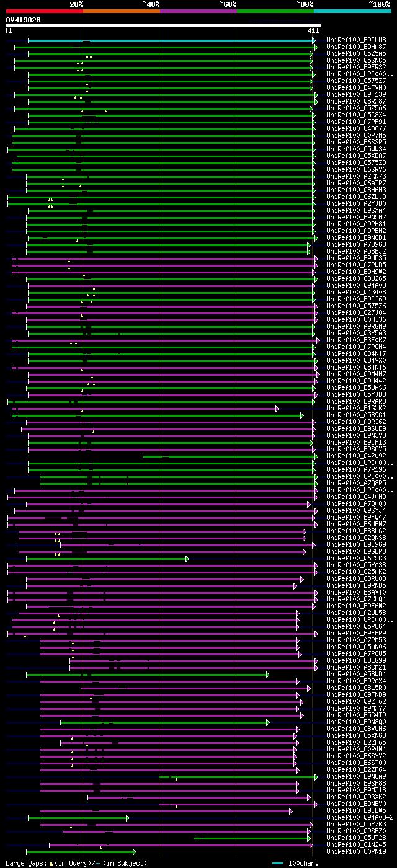Open the UniRef100_B9N8A9 label
This screenshot has width=397, height=868.
[x=356, y=776]
